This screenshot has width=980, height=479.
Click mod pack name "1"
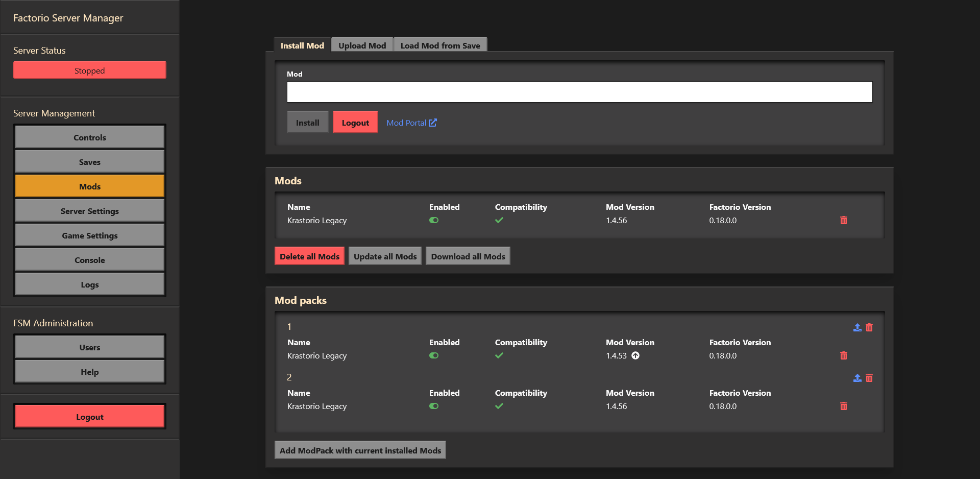click(289, 327)
